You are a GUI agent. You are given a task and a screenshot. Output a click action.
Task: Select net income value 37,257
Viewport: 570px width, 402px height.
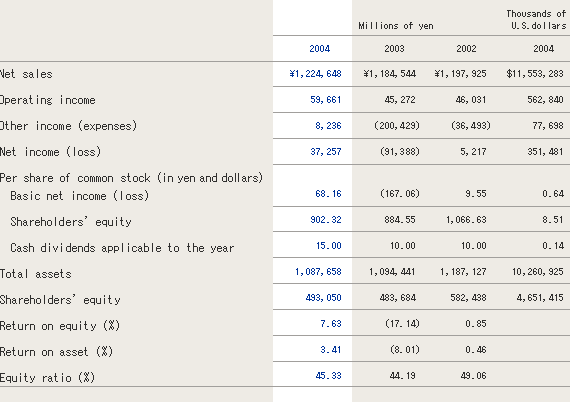[326, 152]
